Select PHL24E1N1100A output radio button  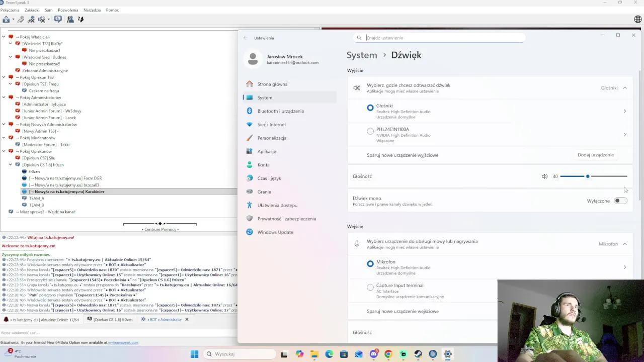[x=370, y=131]
